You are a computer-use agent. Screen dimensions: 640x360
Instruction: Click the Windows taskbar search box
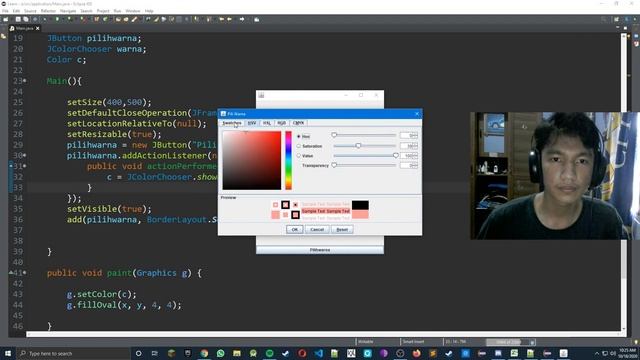point(73,353)
